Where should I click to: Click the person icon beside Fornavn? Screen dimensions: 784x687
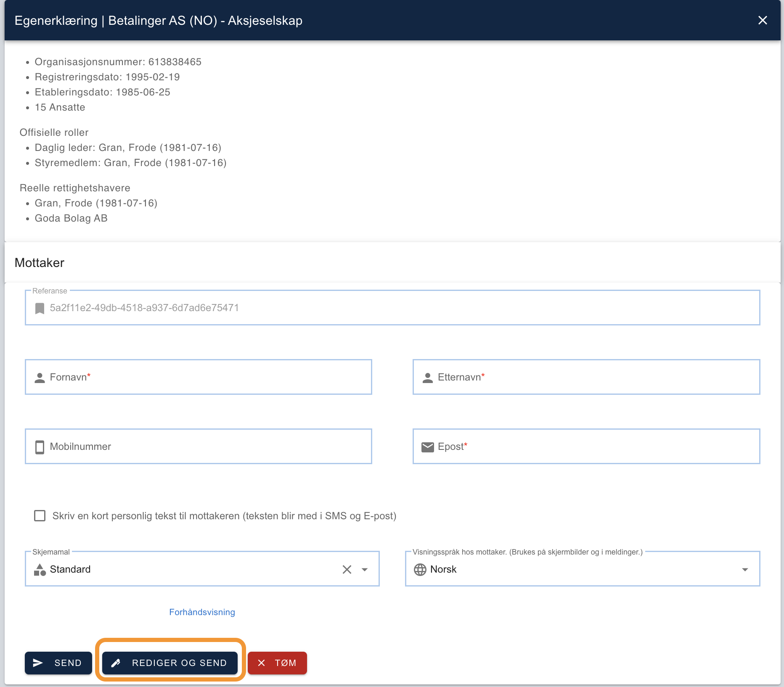(x=40, y=378)
